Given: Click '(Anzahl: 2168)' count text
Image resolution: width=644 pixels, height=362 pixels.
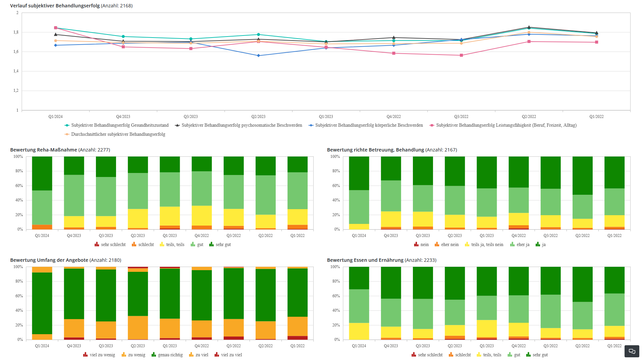Looking at the screenshot, I should [x=117, y=6].
